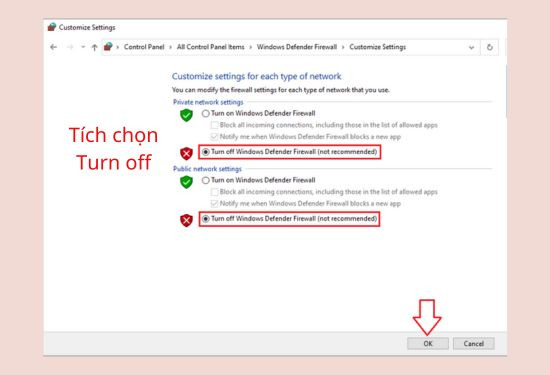Toggle Notify me checkbox under private settings
The height and width of the screenshot is (375, 550).
[214, 136]
